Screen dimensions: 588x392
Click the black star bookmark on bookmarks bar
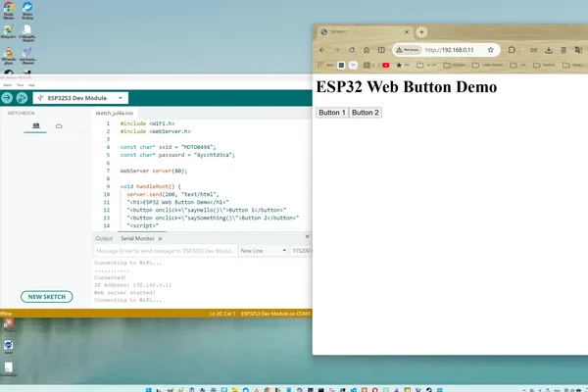point(399,66)
